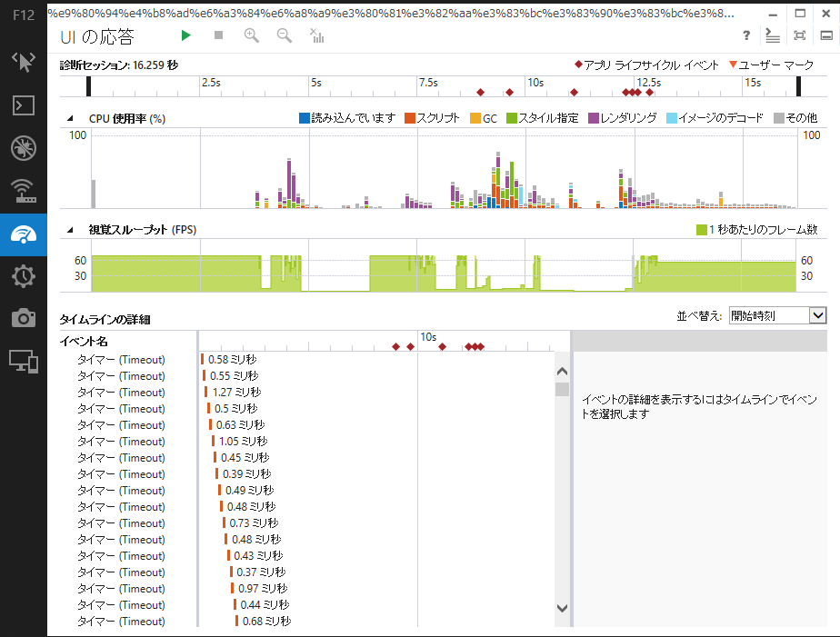Open the Network tool

[24, 192]
